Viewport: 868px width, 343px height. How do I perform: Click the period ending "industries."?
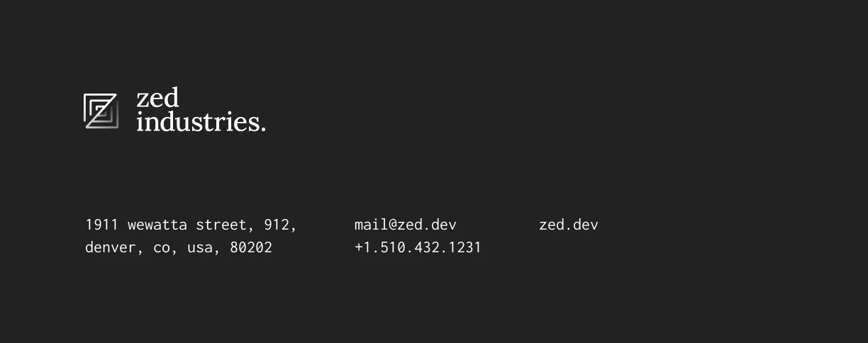263,129
